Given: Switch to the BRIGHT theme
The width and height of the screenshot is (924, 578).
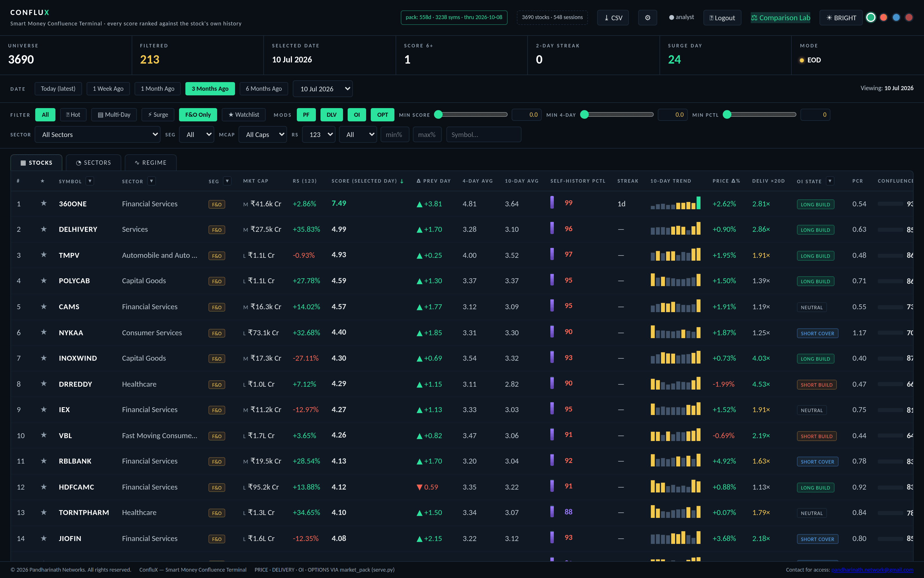Looking at the screenshot, I should pyautogui.click(x=841, y=18).
